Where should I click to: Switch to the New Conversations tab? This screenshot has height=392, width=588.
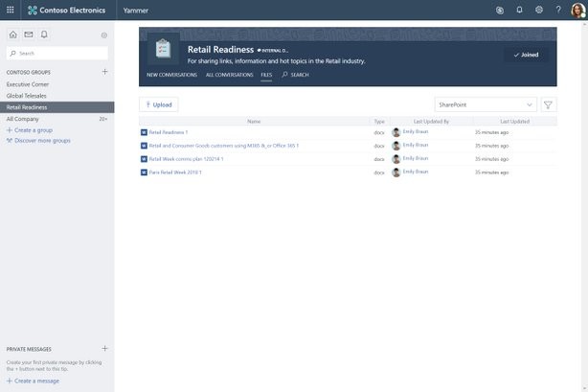click(171, 75)
